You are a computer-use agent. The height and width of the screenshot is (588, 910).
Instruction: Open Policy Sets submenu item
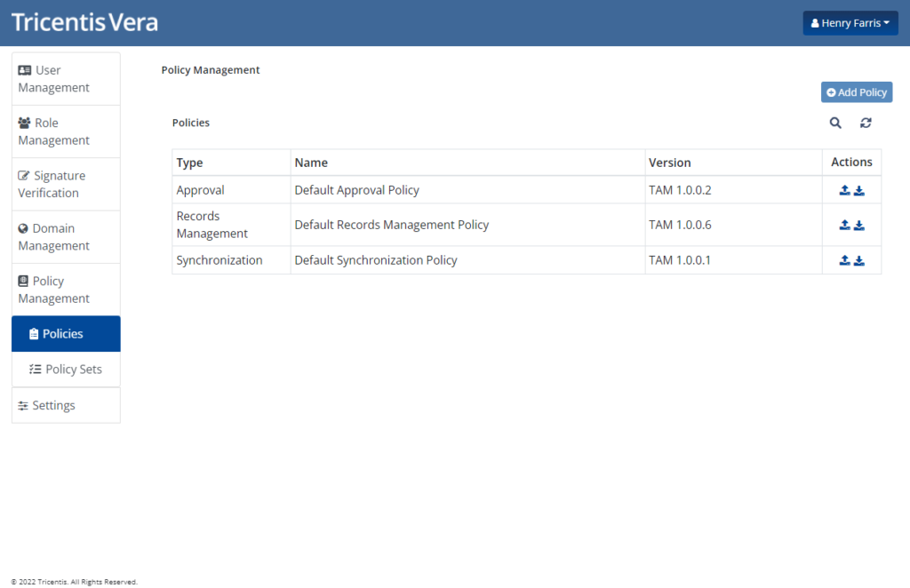[66, 369]
